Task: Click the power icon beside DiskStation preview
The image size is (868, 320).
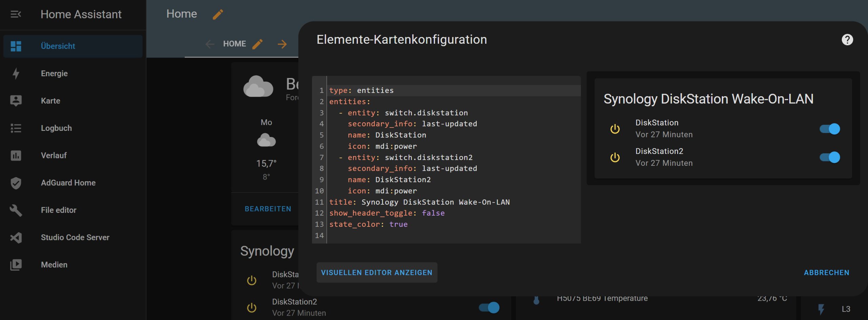Action: pos(615,129)
